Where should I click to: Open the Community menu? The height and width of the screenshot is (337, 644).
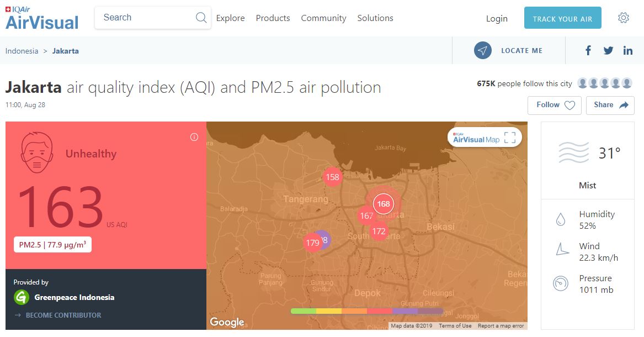tap(323, 18)
